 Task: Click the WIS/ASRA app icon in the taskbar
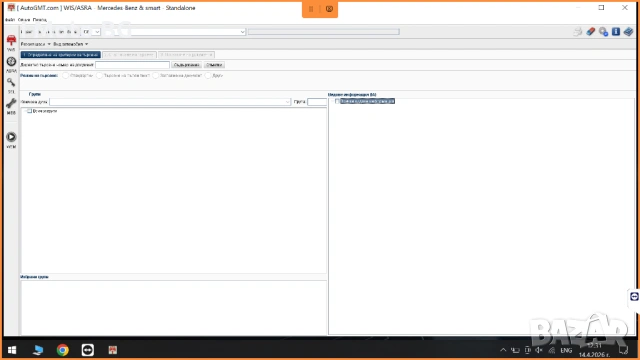(113, 350)
